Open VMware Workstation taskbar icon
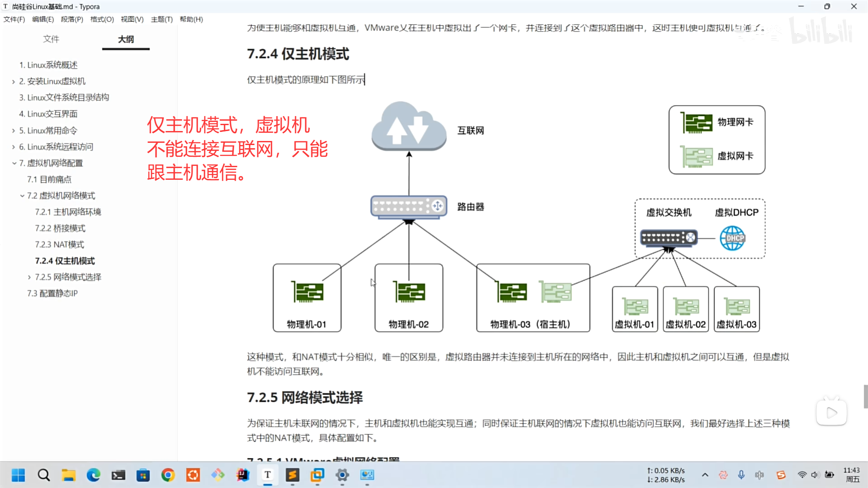Viewport: 868px width, 488px height. (x=317, y=475)
